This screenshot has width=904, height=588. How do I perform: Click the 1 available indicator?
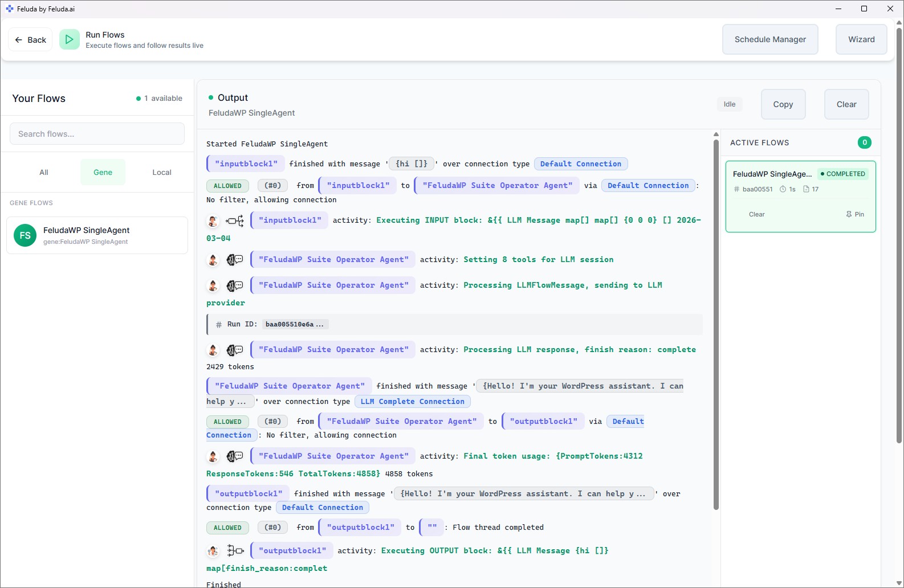(x=159, y=98)
